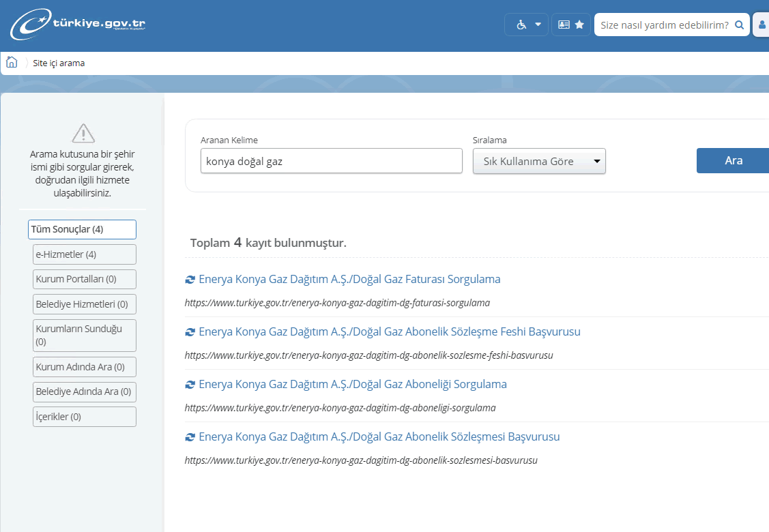The image size is (769, 532).
Task: Open the Sıralama 'Sık Kullanıma Göre' dropdown
Action: click(x=539, y=162)
